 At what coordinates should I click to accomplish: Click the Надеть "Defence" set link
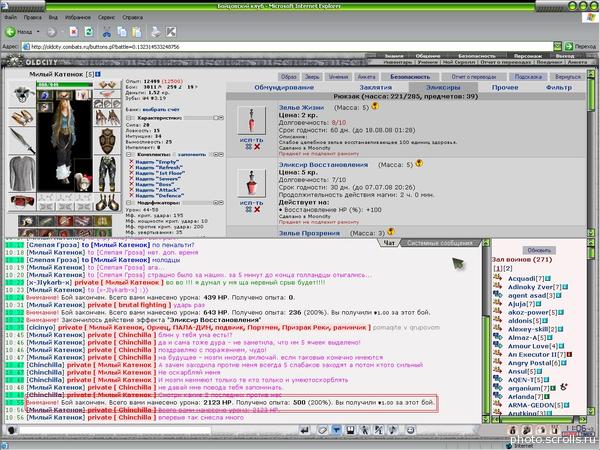click(x=159, y=196)
